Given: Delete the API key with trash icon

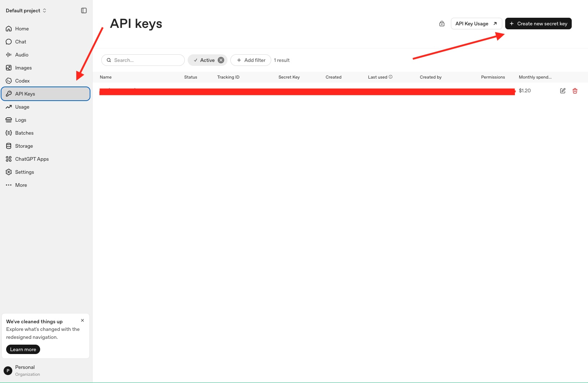Looking at the screenshot, I should click(x=575, y=91).
